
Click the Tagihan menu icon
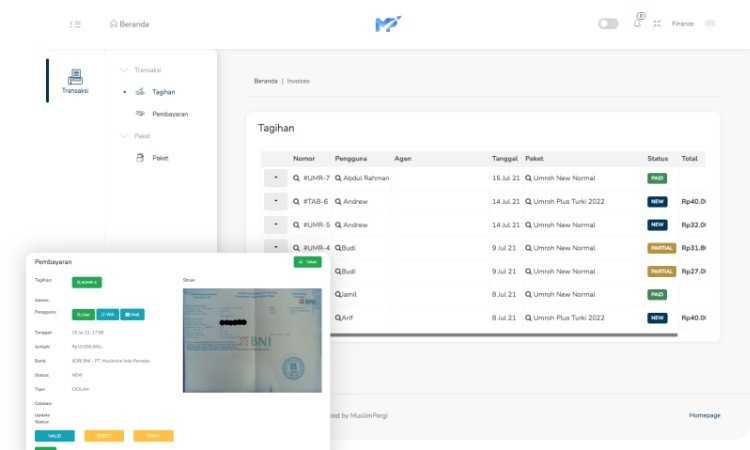pos(140,91)
